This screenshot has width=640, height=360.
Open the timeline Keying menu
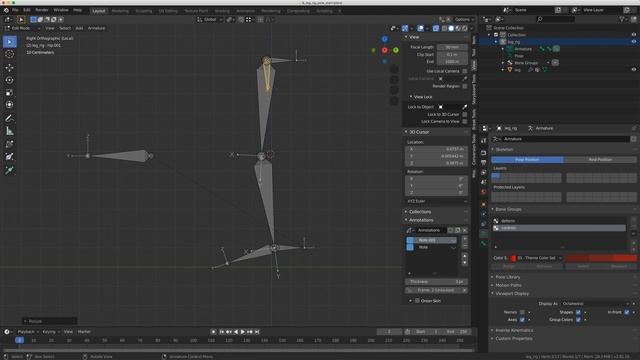(x=50, y=332)
